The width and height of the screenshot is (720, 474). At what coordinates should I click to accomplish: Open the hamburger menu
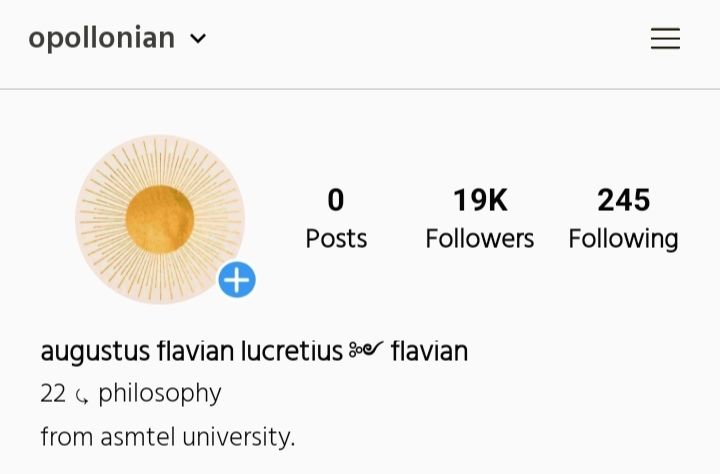click(x=665, y=39)
